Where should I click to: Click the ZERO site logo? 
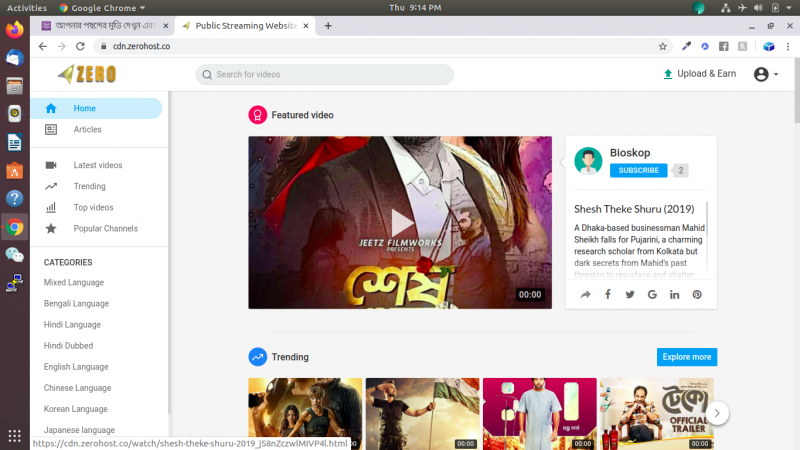click(87, 74)
